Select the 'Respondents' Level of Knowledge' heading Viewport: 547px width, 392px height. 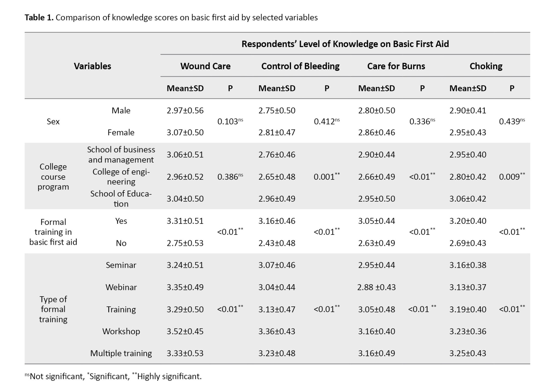click(345, 44)
